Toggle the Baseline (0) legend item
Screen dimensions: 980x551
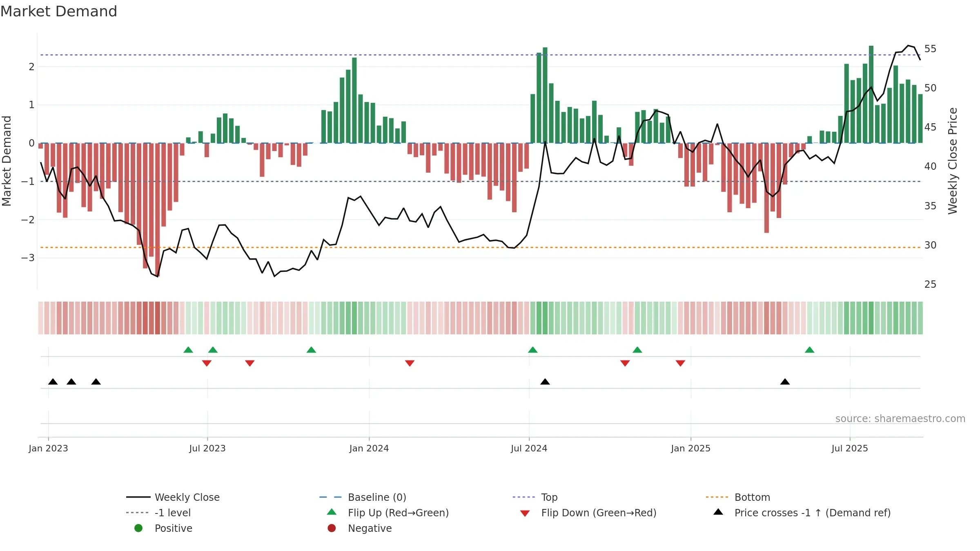click(363, 497)
